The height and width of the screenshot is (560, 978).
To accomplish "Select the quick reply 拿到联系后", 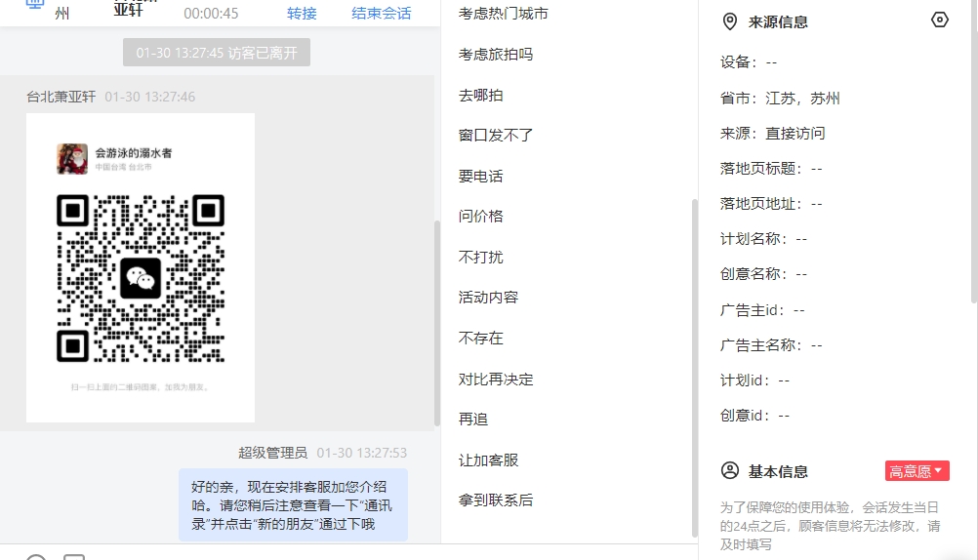I will click(495, 500).
